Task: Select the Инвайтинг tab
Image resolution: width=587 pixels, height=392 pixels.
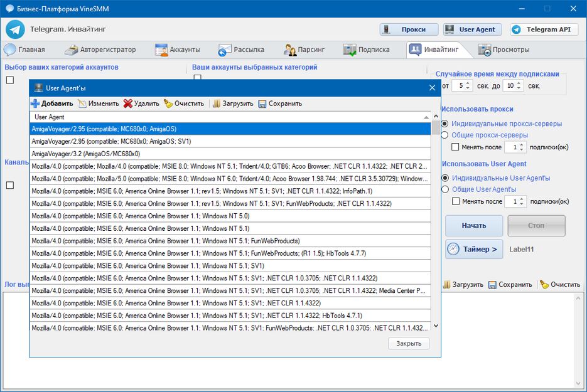Action: tap(435, 50)
